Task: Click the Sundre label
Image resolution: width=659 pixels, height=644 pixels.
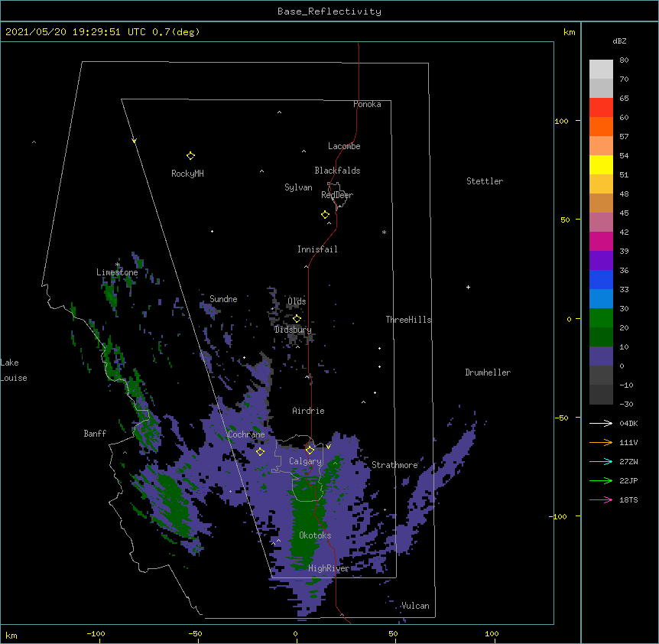Action: tap(223, 299)
